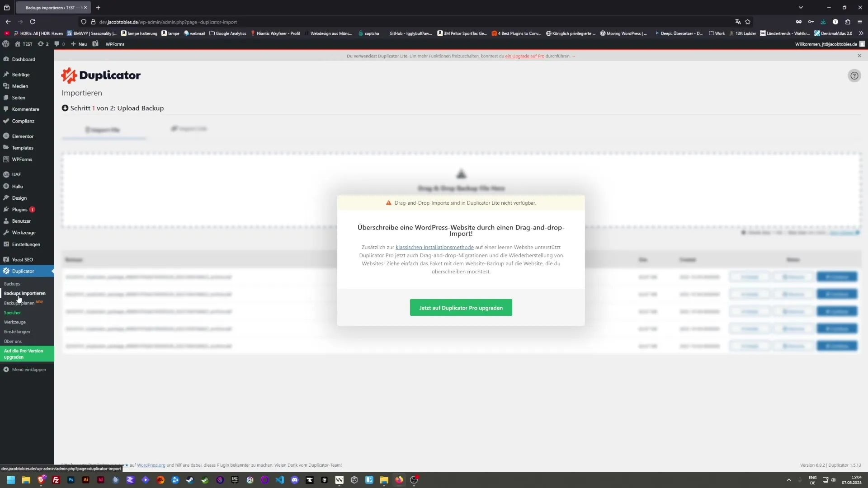Image resolution: width=868 pixels, height=488 pixels.
Task: Launch Photoshop from the taskbar
Action: click(71, 480)
